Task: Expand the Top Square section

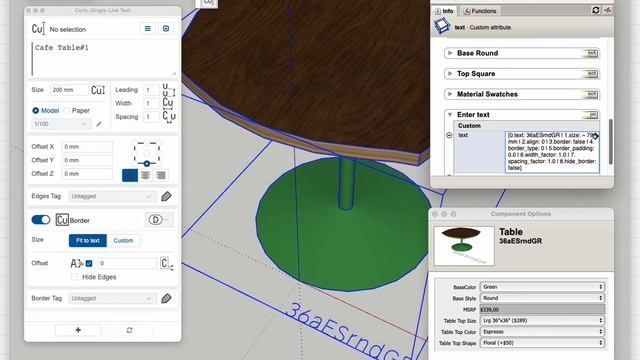Action: 450,73
